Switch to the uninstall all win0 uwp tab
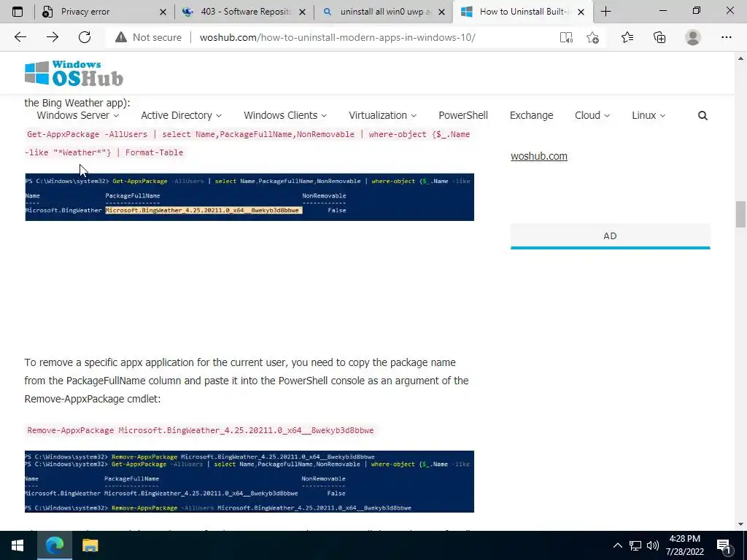 385,12
